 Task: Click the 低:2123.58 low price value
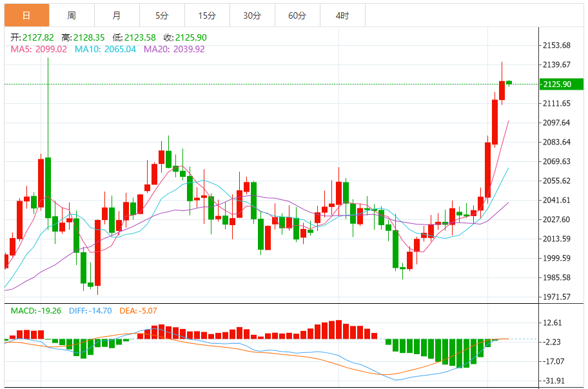coord(134,37)
